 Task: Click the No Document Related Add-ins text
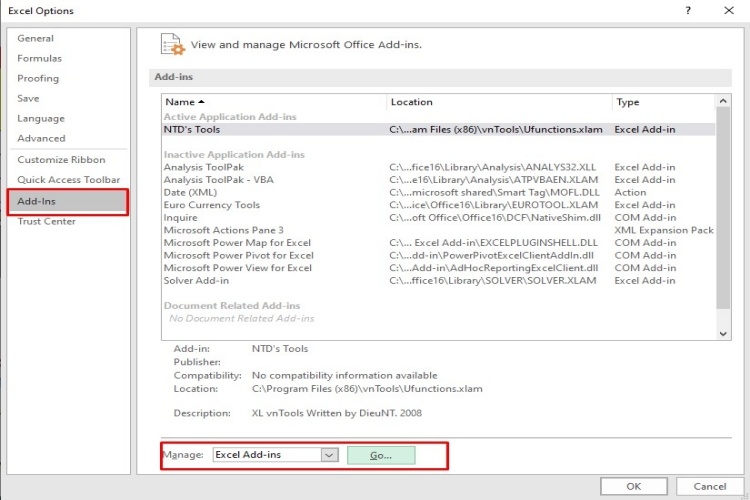[242, 319]
